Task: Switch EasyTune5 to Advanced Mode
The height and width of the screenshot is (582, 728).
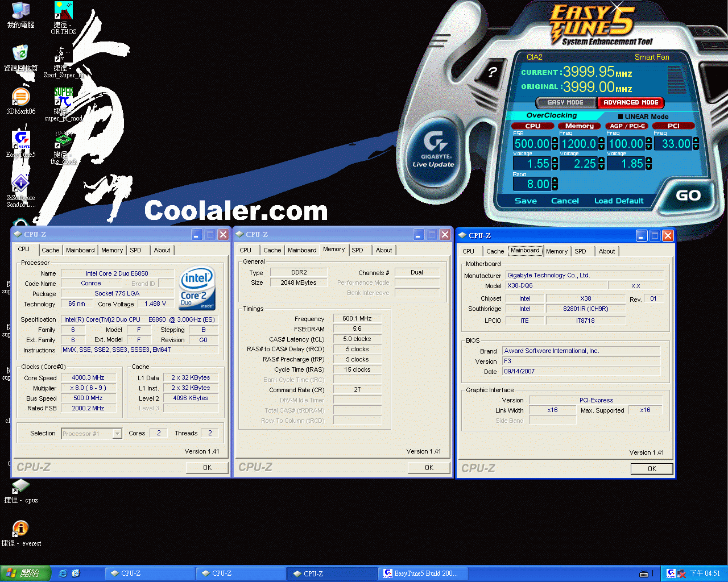Action: click(631, 102)
